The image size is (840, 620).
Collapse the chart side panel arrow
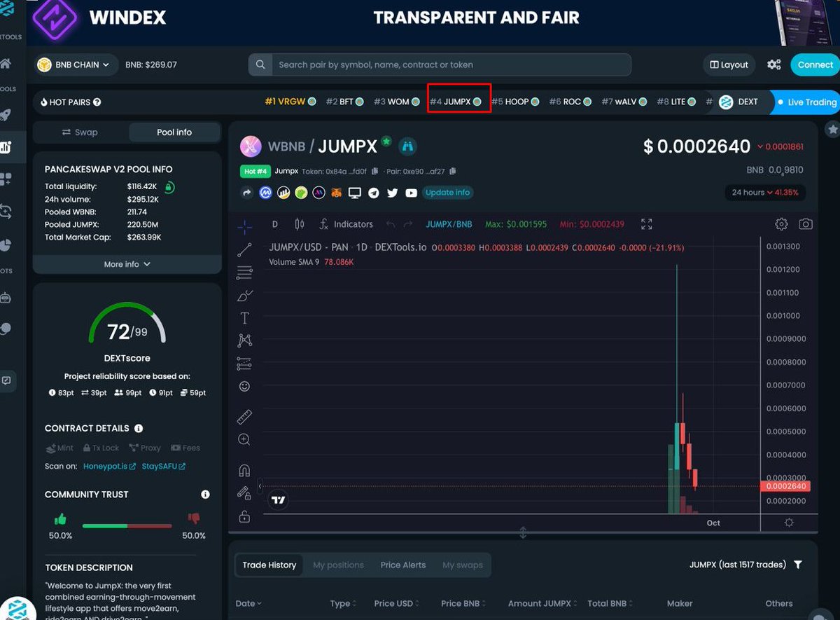260,485
